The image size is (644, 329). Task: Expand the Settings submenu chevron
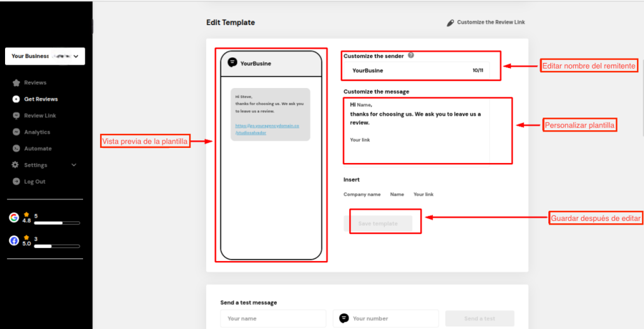[74, 165]
